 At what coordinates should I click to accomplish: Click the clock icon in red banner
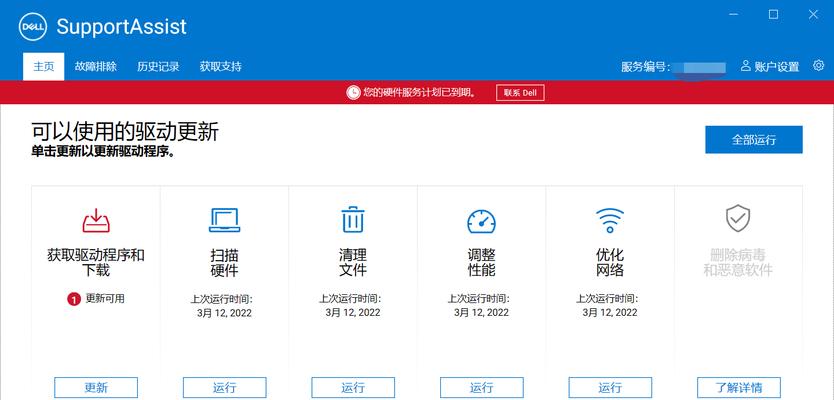353,93
